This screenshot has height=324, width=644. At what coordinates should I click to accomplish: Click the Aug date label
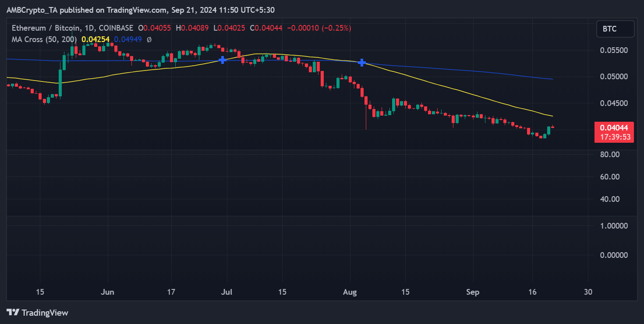[350, 292]
